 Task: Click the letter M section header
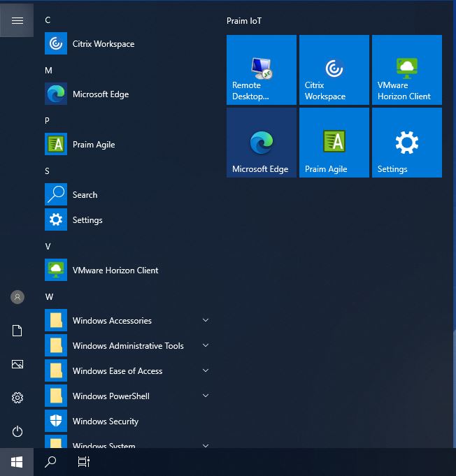[48, 71]
